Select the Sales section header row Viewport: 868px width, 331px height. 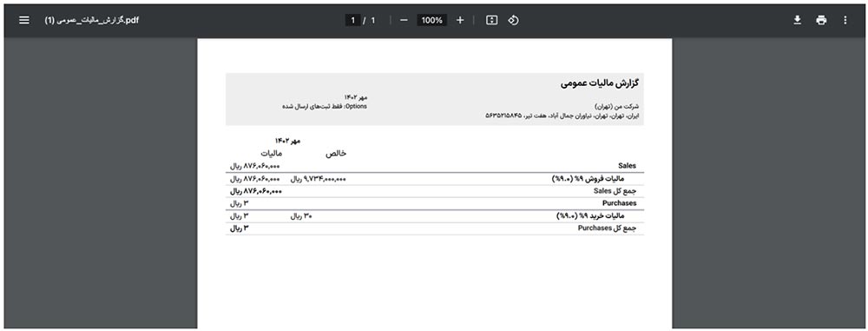pyautogui.click(x=435, y=166)
